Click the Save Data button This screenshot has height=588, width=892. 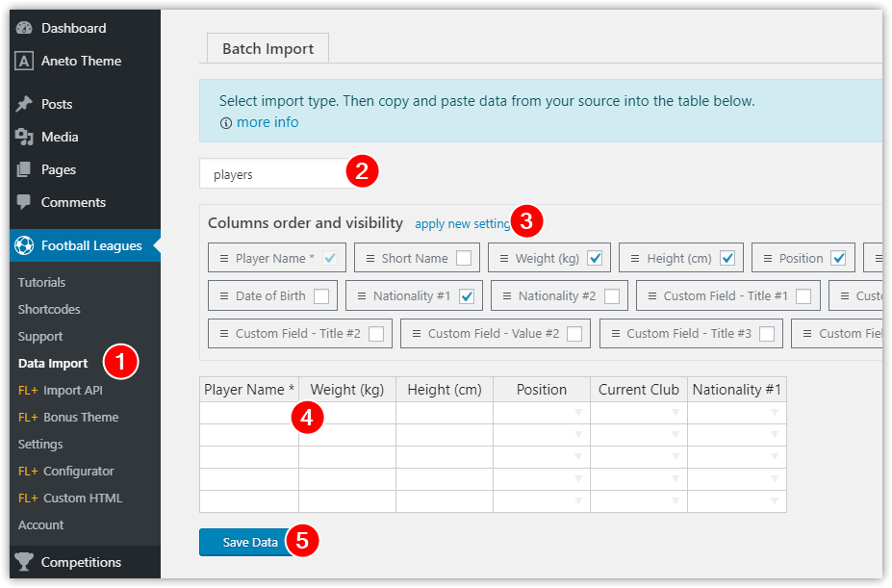250,542
